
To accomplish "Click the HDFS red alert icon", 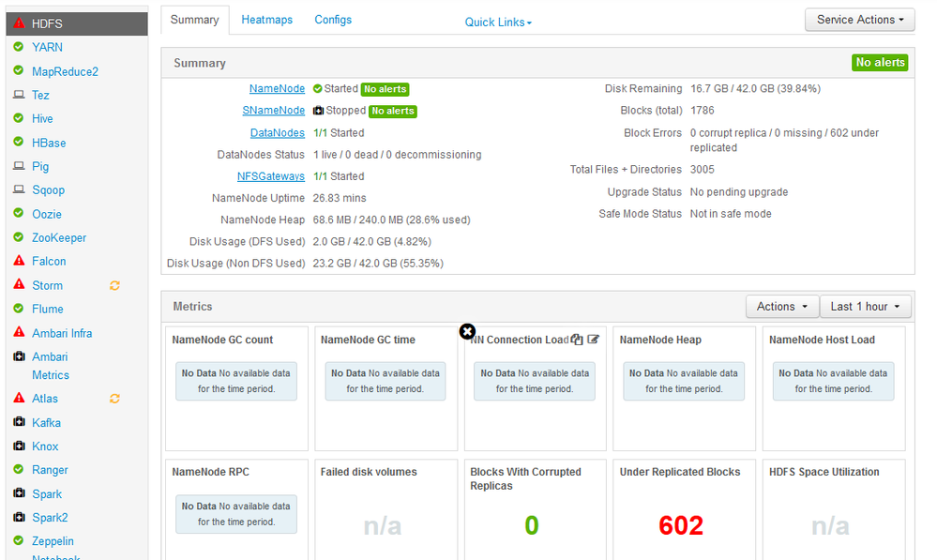I will point(19,23).
